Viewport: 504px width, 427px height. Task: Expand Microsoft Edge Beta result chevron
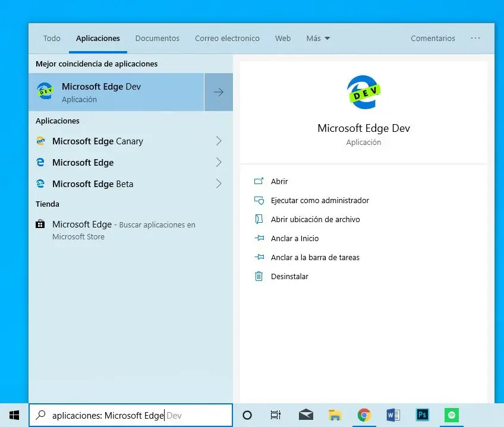tap(219, 184)
